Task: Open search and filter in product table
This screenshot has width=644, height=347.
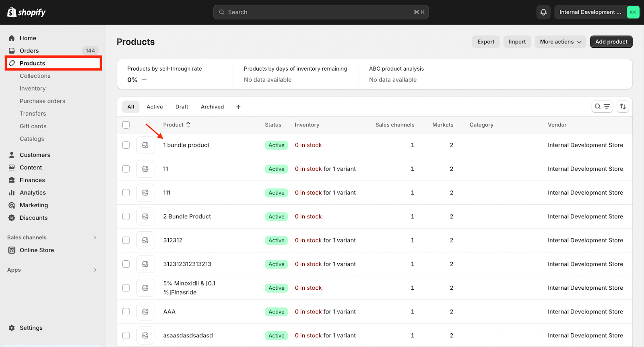Action: pyautogui.click(x=602, y=106)
